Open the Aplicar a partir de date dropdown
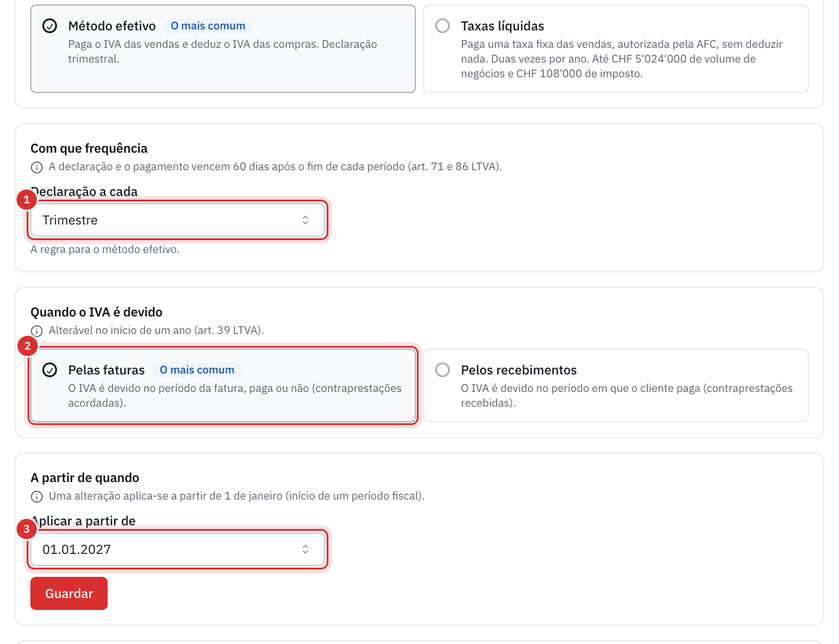839x644 pixels. tap(178, 549)
